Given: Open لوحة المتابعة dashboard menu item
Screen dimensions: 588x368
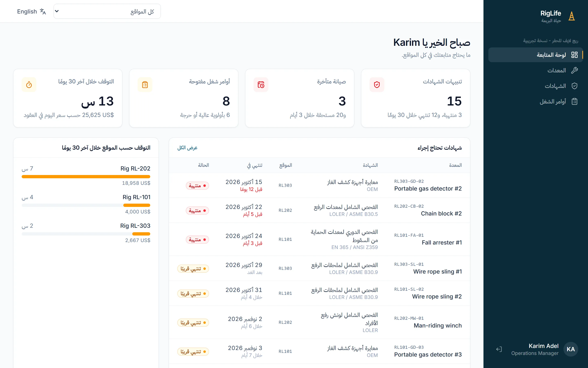Looking at the screenshot, I should pyautogui.click(x=536, y=55).
